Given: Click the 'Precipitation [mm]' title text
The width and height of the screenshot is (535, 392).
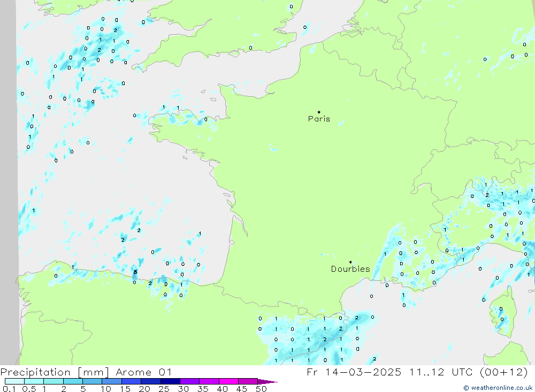Looking at the screenshot, I should point(55,372).
